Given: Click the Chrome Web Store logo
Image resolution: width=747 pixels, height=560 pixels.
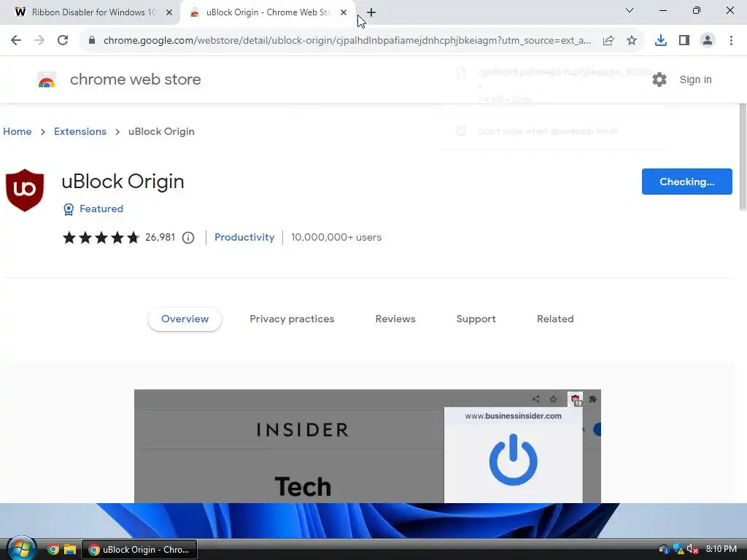Looking at the screenshot, I should [47, 79].
